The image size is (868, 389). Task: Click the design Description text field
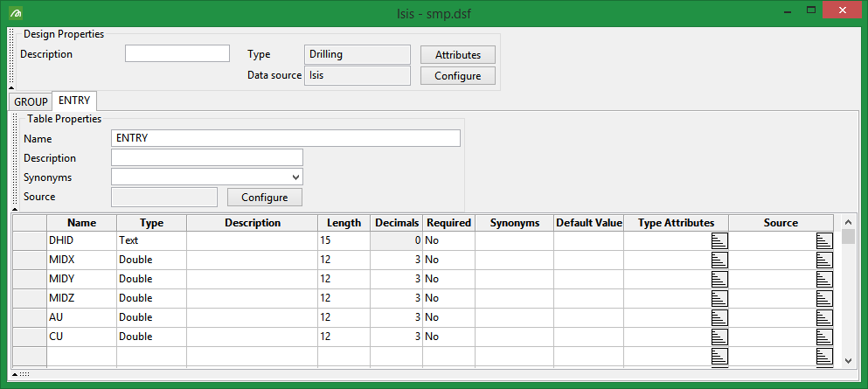(x=177, y=54)
